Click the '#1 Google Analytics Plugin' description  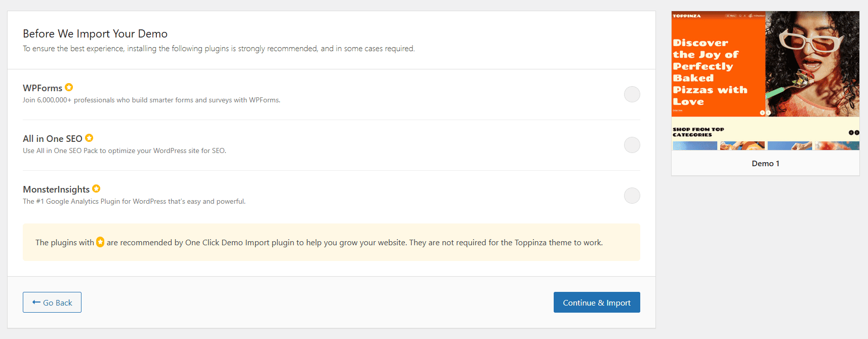(134, 202)
